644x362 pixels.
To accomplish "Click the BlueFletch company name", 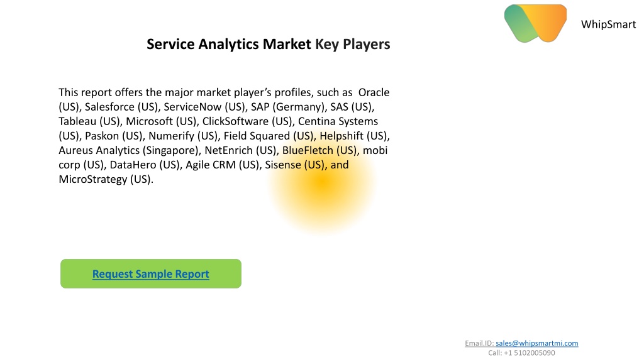I will [x=308, y=150].
